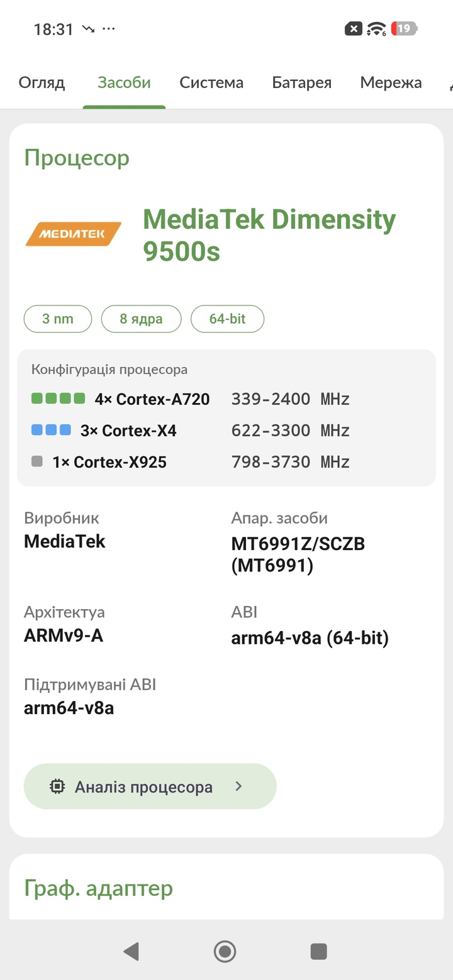Tap the green Cortex-A720 core squares
The width and height of the screenshot is (453, 980).
[x=58, y=398]
